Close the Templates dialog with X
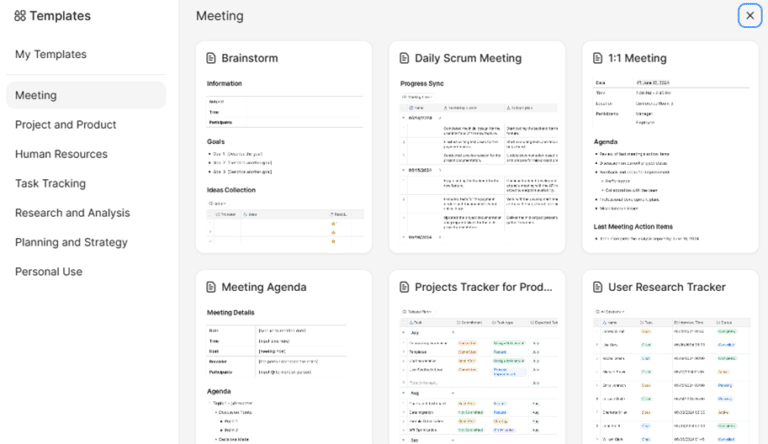 pos(750,16)
